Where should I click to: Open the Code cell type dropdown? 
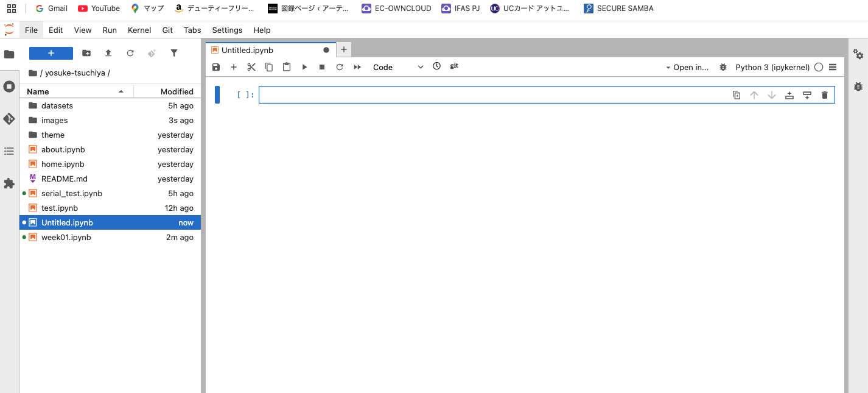[x=398, y=68]
